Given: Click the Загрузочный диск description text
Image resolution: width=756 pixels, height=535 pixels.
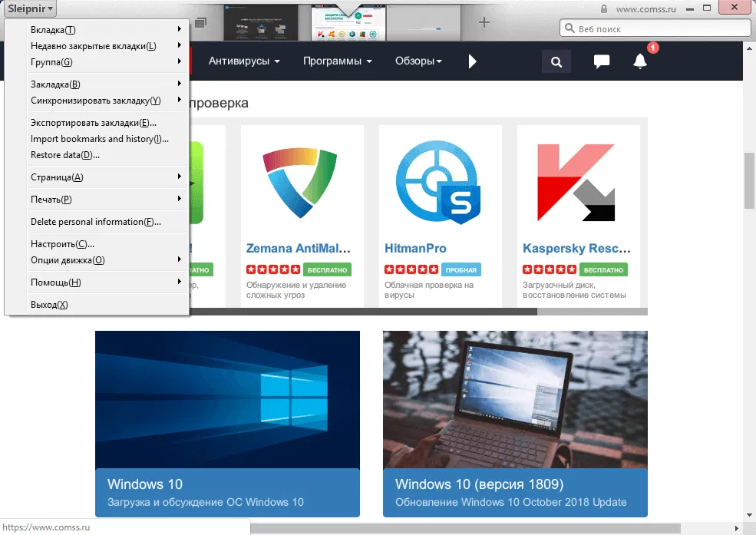Looking at the screenshot, I should pos(574,289).
